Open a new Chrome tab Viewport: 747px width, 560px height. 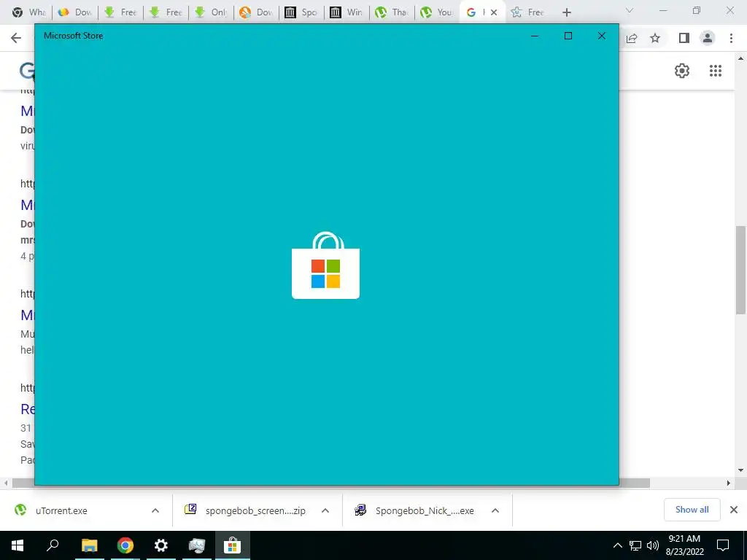tap(566, 12)
